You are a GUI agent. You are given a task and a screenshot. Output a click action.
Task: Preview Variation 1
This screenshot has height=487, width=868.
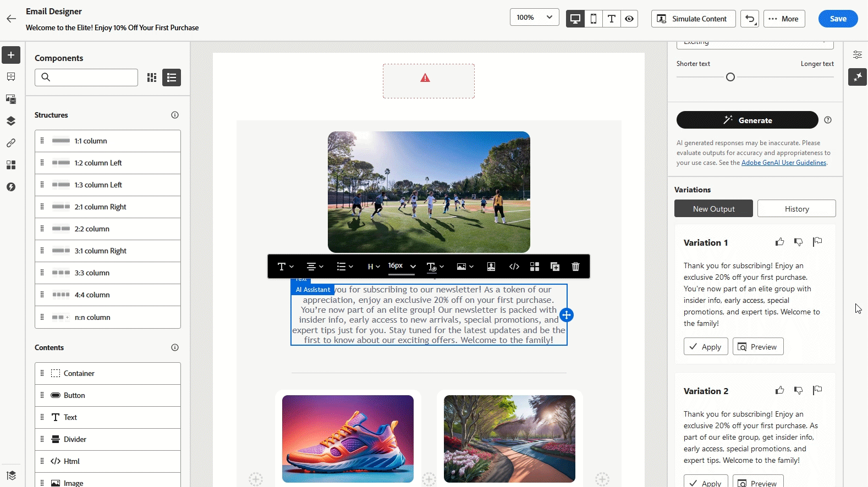[758, 347]
